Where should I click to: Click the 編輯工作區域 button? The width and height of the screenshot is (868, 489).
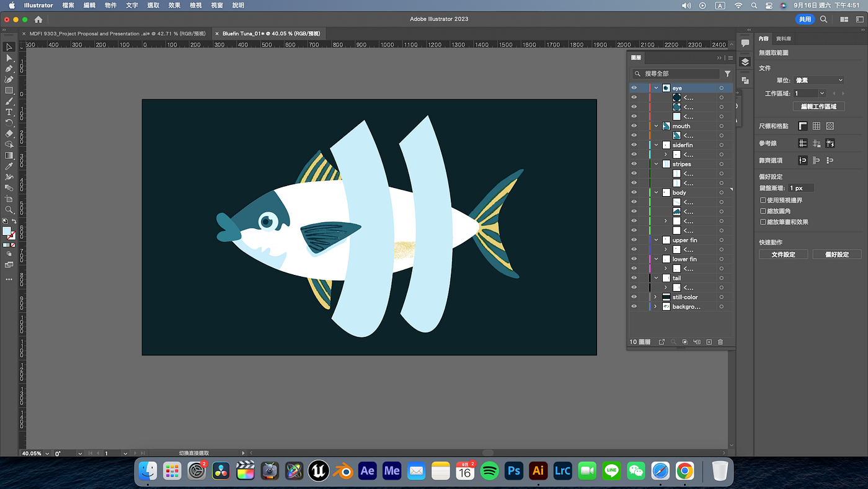click(818, 106)
